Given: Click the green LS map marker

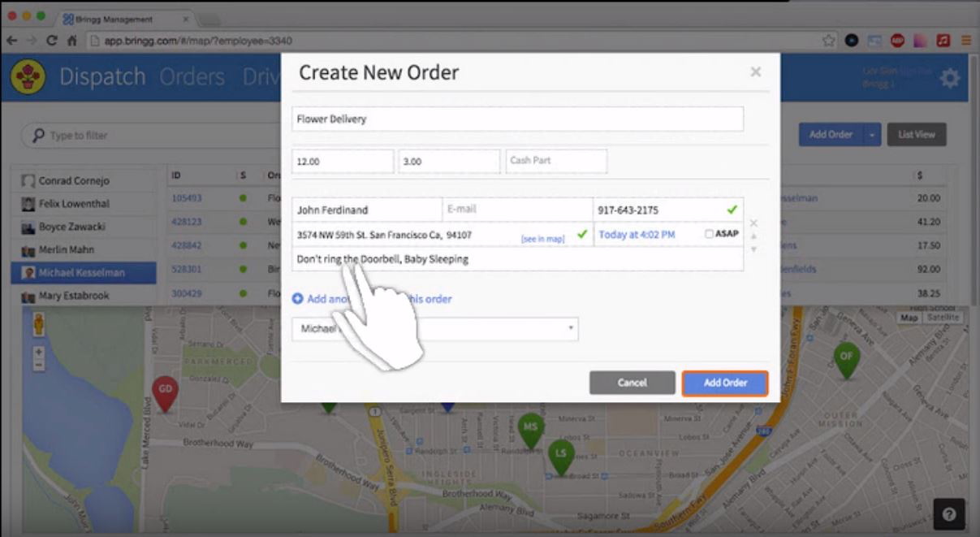Looking at the screenshot, I should [560, 457].
